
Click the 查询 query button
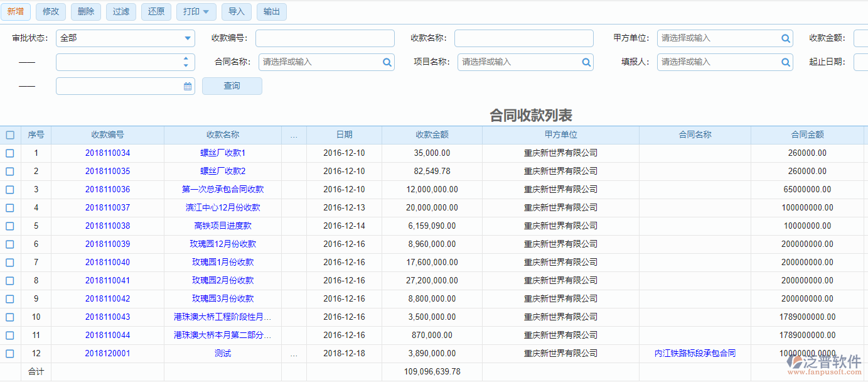point(232,86)
